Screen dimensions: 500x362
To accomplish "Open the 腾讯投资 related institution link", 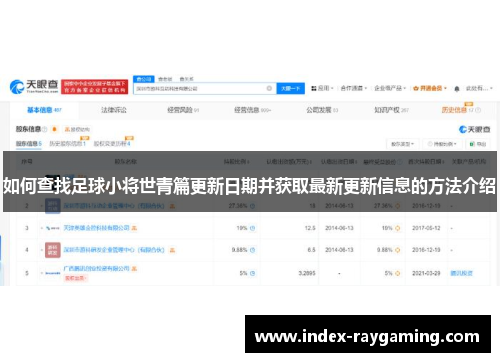I will 462,273.
